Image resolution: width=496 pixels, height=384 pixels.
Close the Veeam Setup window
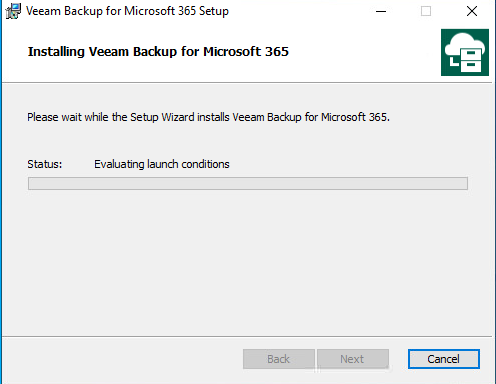[472, 11]
